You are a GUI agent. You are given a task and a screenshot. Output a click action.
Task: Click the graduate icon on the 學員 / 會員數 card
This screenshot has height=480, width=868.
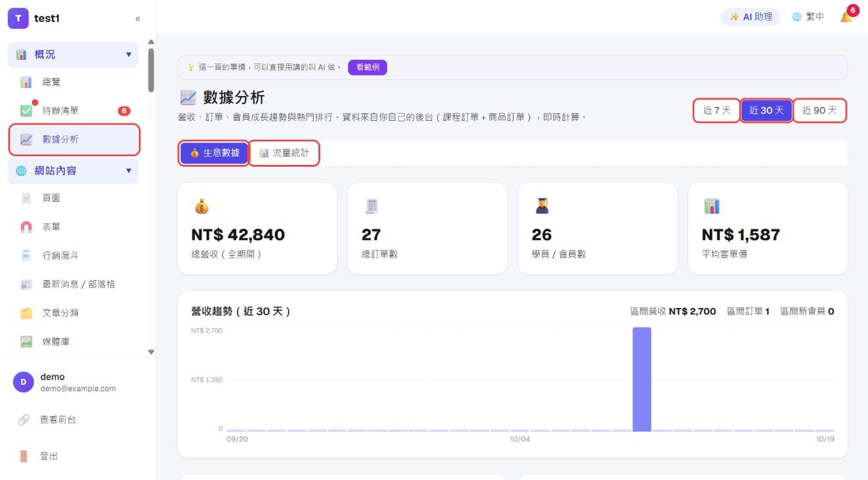(x=542, y=206)
